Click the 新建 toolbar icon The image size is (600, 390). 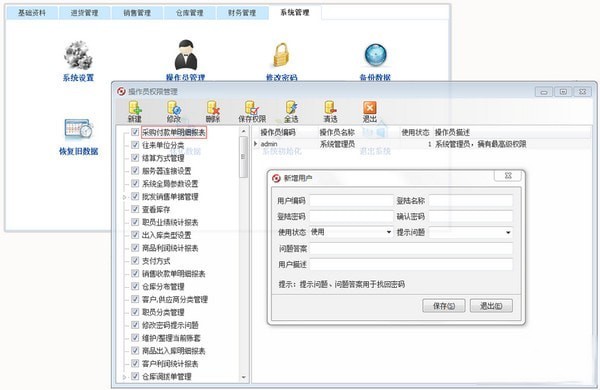tap(135, 108)
